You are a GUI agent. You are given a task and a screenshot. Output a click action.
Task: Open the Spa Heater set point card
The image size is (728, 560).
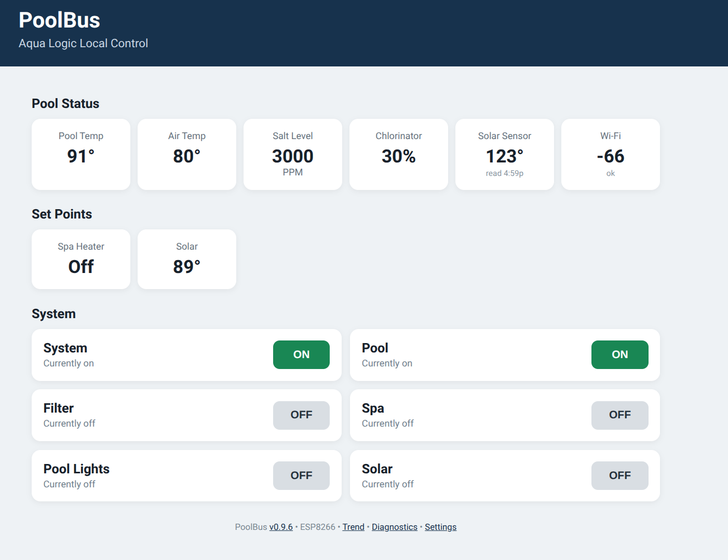81,259
